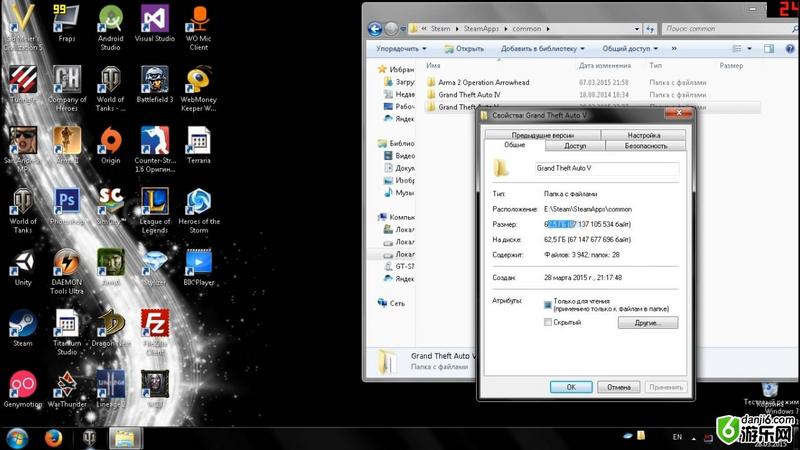The image size is (800, 450).
Task: Open the WebMoney Keeper shortcut
Action: 199,89
